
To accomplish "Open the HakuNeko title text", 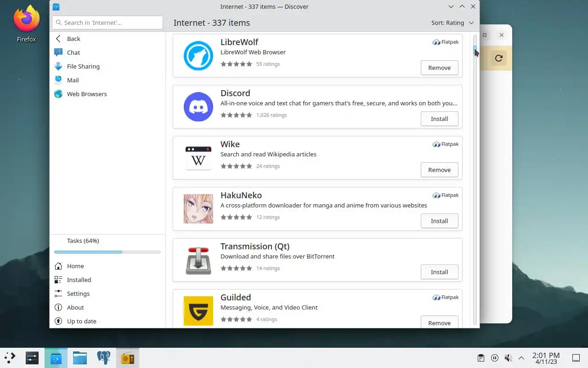I will click(x=241, y=195).
